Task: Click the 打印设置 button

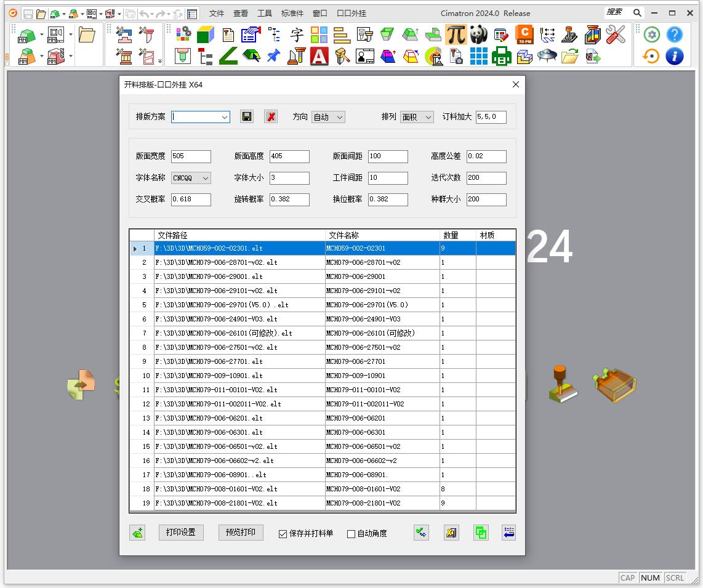Action: coord(181,533)
